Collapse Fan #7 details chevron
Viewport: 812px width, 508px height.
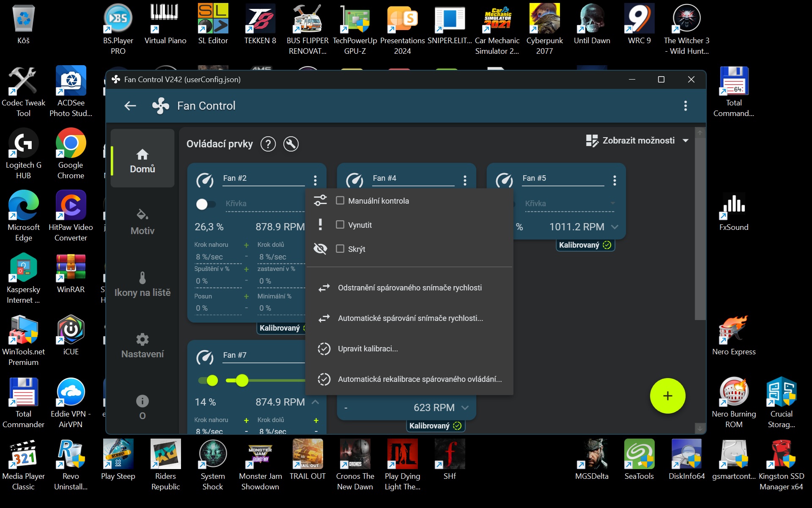(x=315, y=402)
